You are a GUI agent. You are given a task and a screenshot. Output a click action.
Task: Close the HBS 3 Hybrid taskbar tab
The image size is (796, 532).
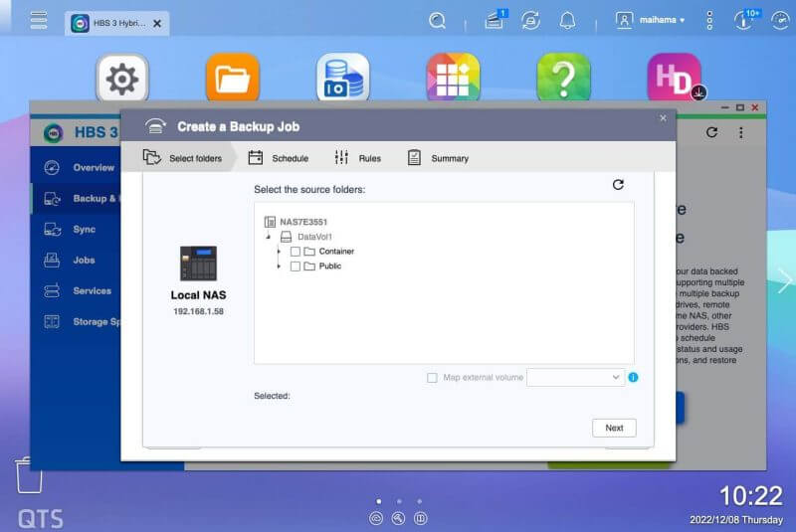coord(157,23)
